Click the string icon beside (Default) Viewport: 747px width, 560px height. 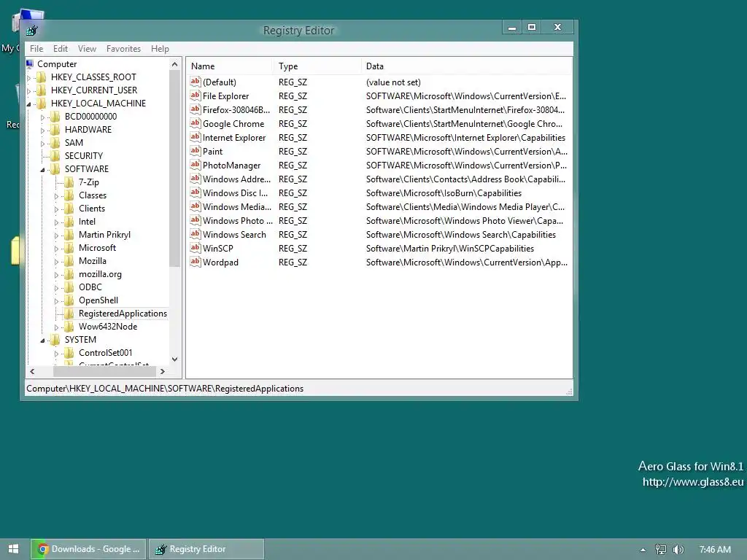click(x=196, y=82)
